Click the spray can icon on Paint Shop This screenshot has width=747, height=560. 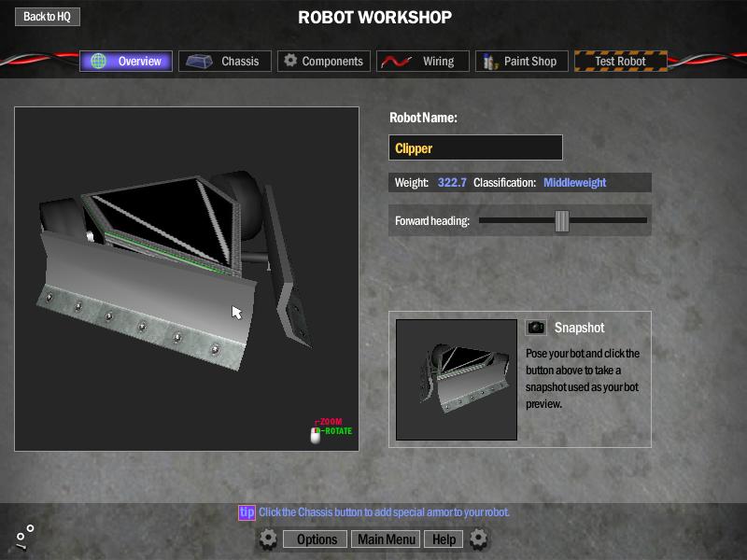[x=489, y=62]
